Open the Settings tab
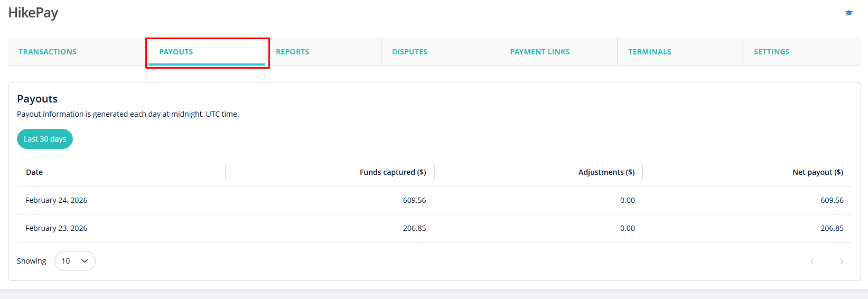868x299 pixels. click(771, 52)
